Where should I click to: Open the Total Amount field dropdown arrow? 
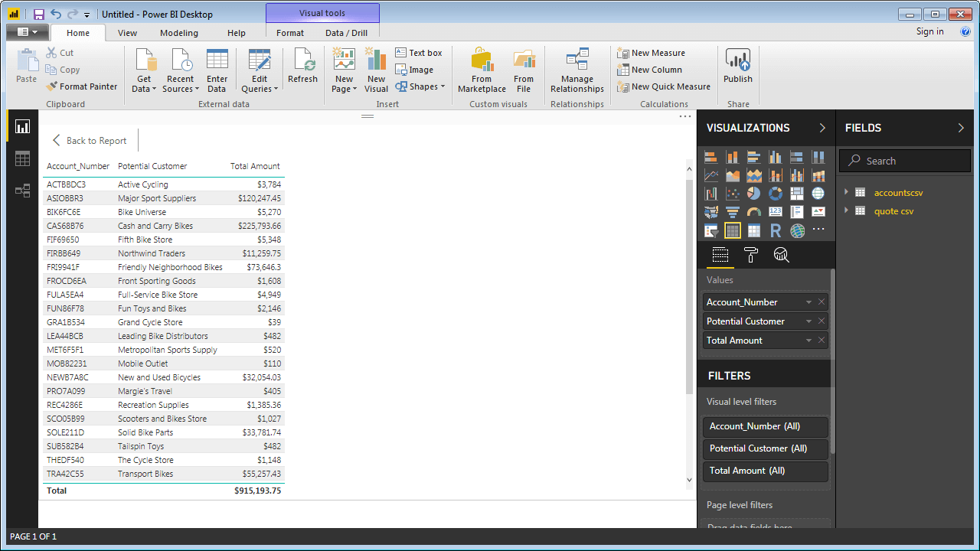tap(808, 341)
